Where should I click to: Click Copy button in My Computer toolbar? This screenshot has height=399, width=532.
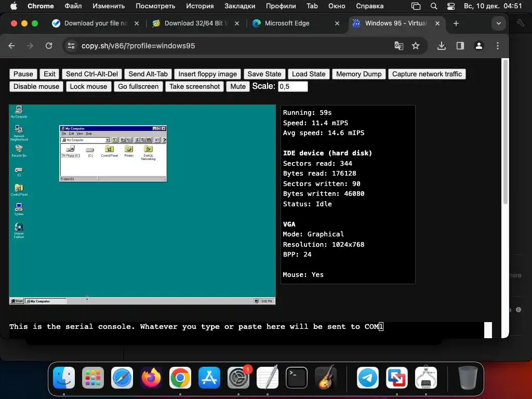pos(143,140)
